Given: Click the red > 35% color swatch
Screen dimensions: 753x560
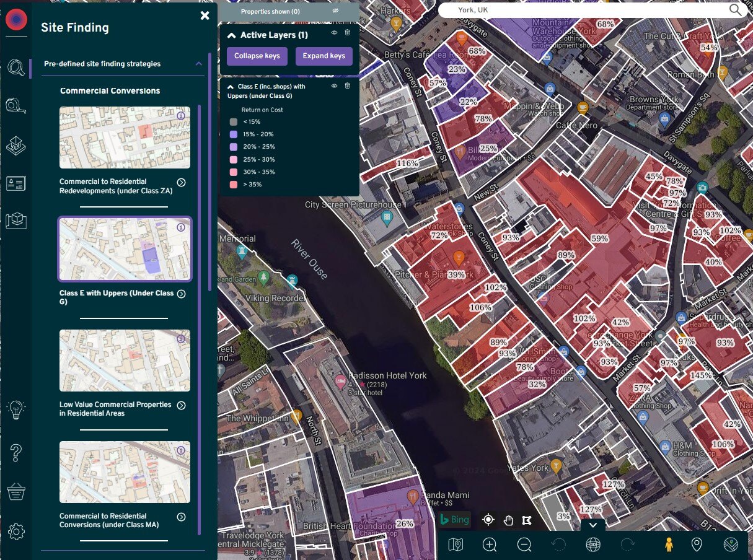Looking at the screenshot, I should coord(234,184).
